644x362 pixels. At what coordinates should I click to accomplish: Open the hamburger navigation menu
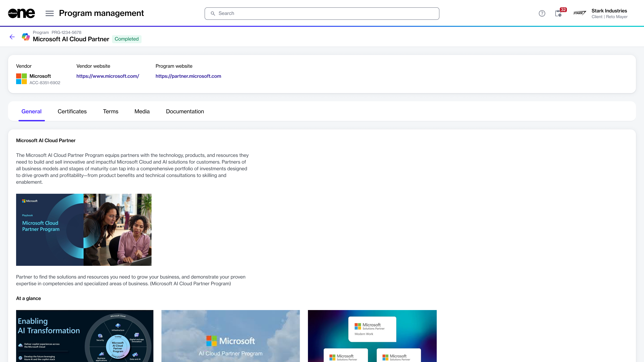coord(49,13)
